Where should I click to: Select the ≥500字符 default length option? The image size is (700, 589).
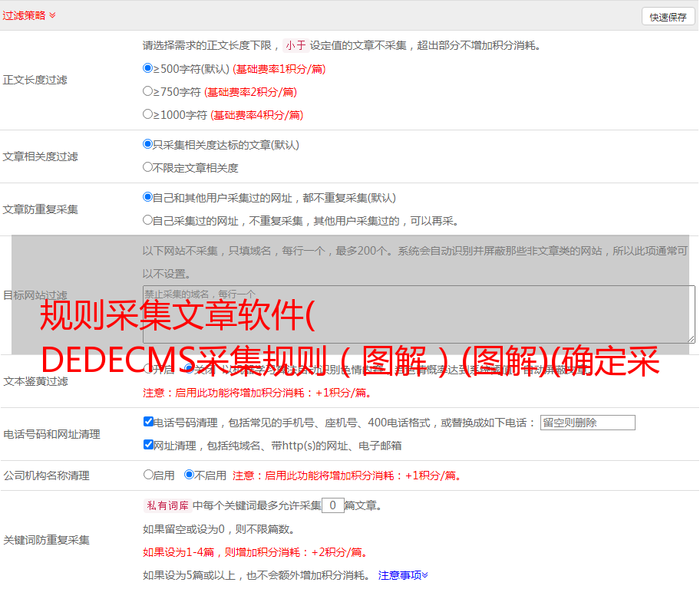click(x=148, y=68)
